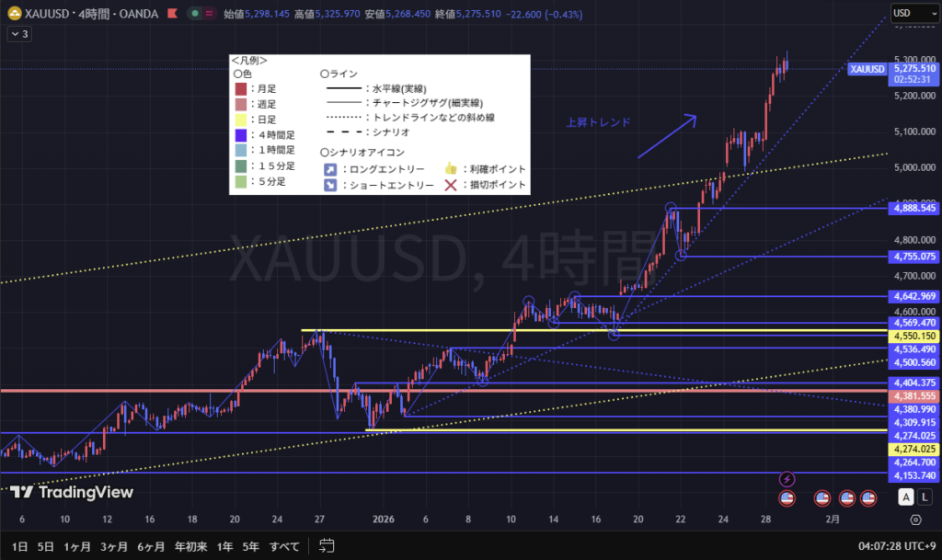The image size is (942, 560).
Task: Toggle the auto scale A button
Action: [x=906, y=497]
